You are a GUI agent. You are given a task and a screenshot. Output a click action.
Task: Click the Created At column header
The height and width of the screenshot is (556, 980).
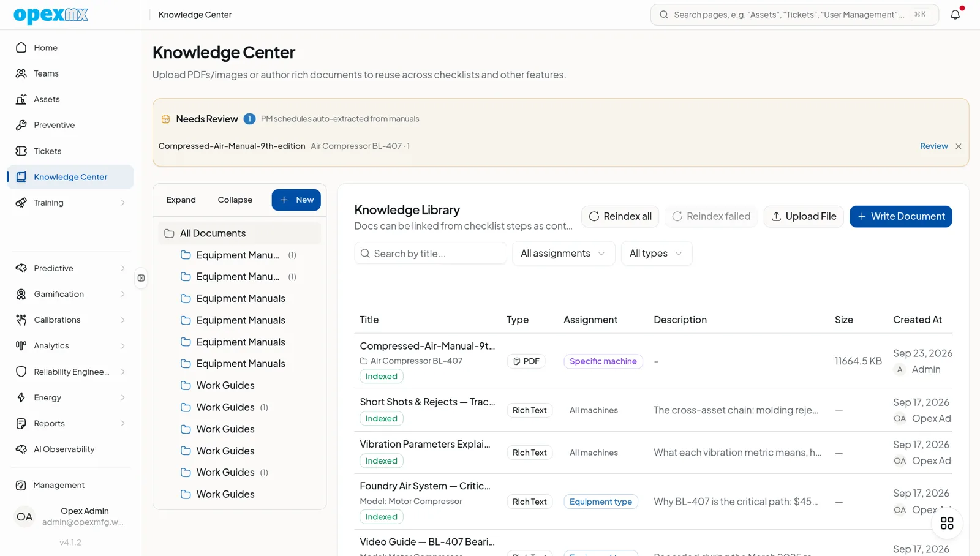(917, 320)
